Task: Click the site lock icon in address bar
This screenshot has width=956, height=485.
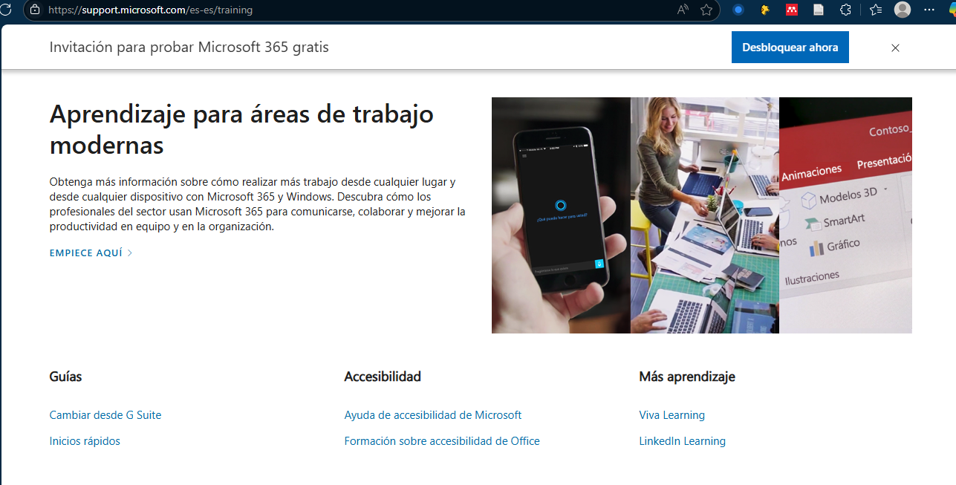Action: click(x=35, y=10)
